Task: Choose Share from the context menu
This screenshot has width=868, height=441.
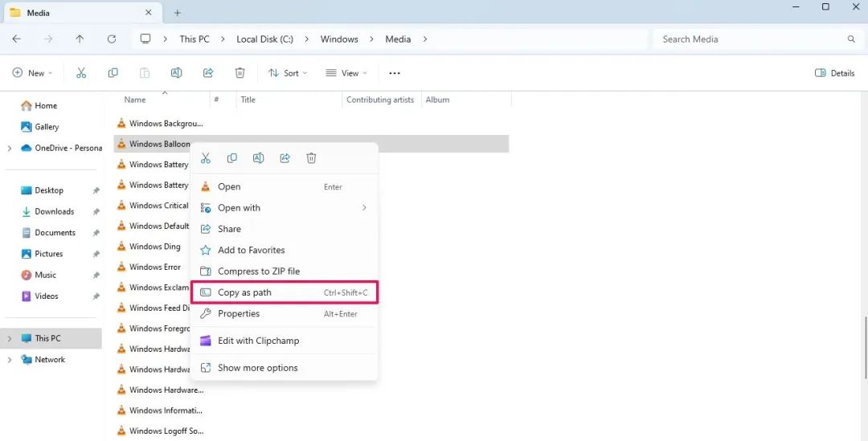Action: [x=285, y=229]
